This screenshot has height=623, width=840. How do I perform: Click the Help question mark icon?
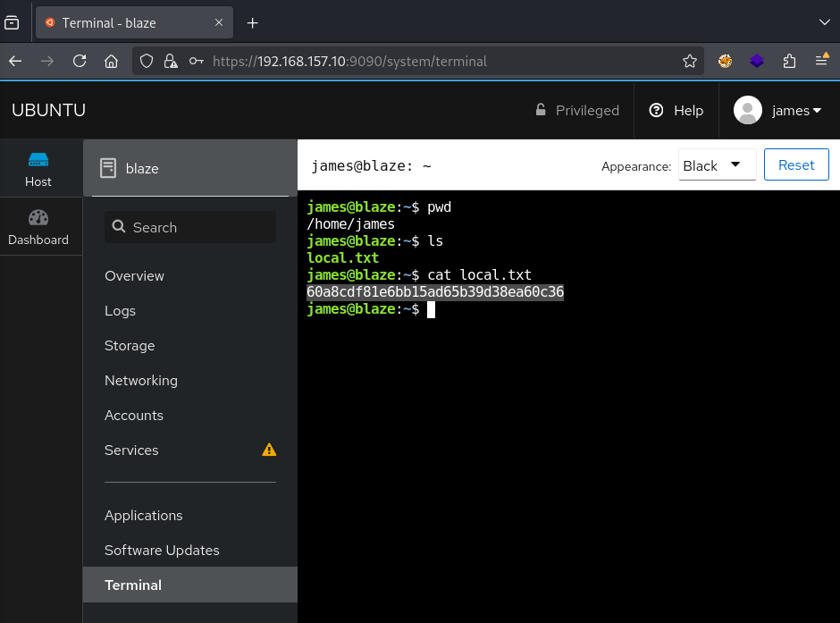click(657, 111)
